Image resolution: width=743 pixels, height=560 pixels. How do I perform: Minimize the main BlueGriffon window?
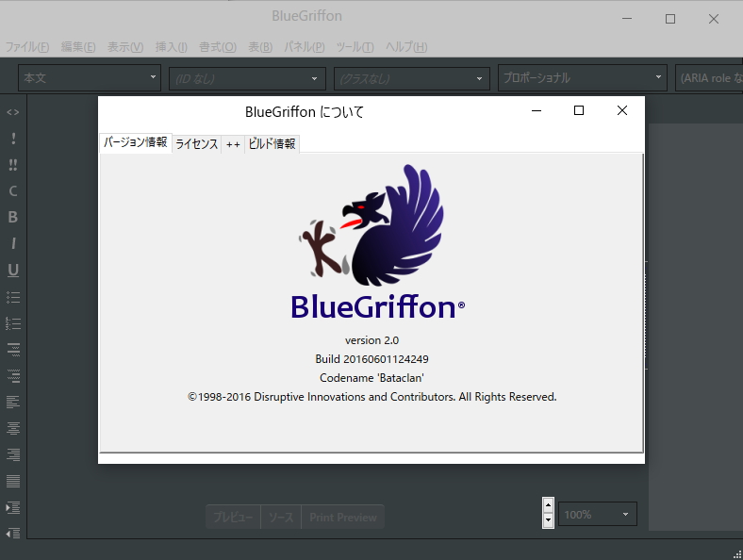click(627, 19)
